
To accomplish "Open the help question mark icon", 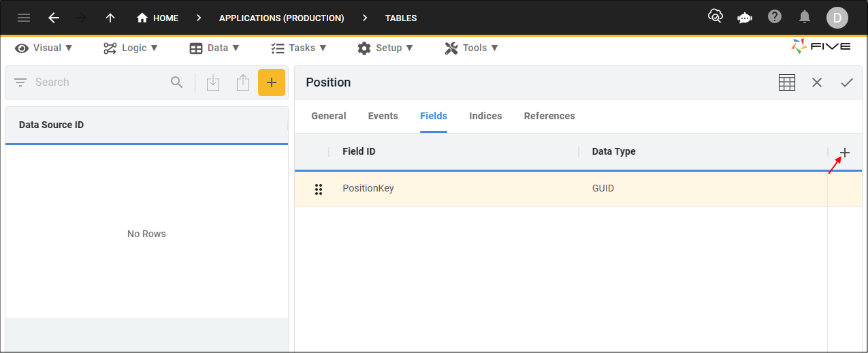I will [775, 17].
